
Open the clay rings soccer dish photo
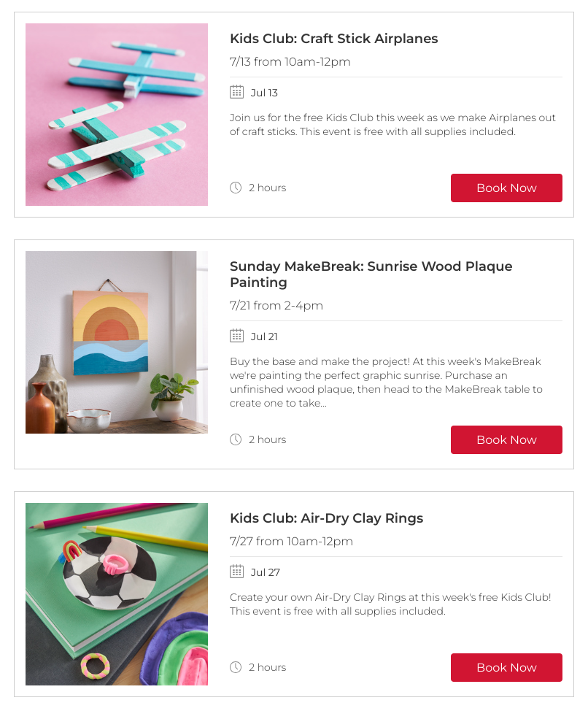pos(117,593)
